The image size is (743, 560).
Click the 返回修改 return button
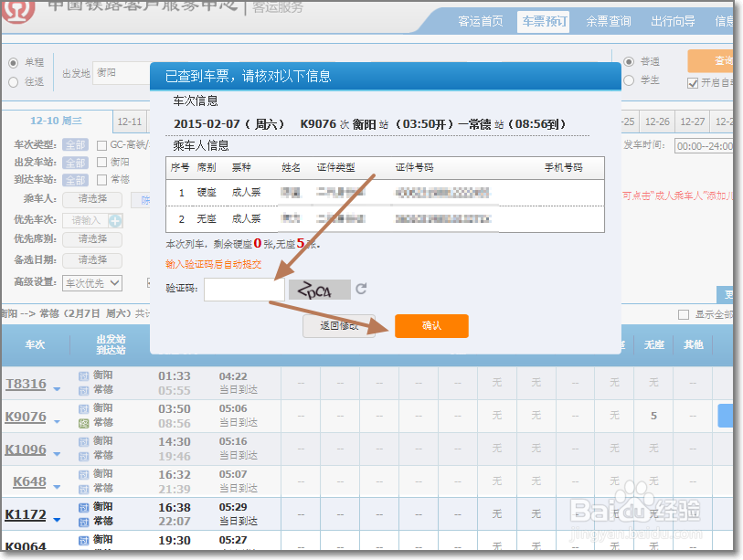click(x=340, y=326)
